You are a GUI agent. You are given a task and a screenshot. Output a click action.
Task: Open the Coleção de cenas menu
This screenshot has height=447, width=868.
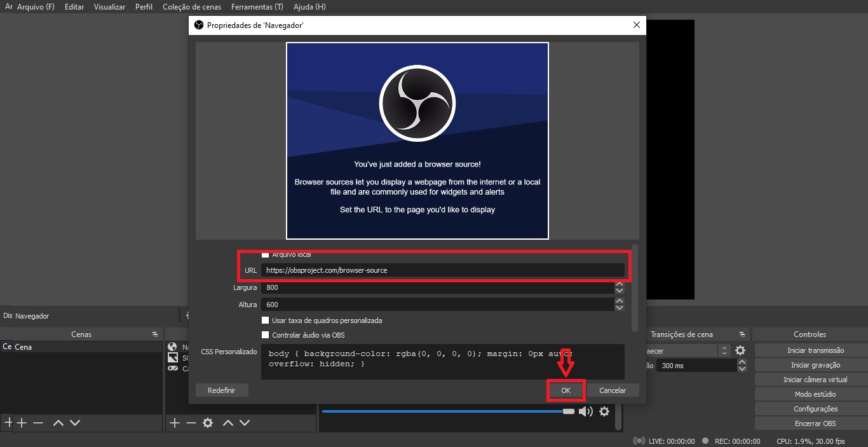192,6
